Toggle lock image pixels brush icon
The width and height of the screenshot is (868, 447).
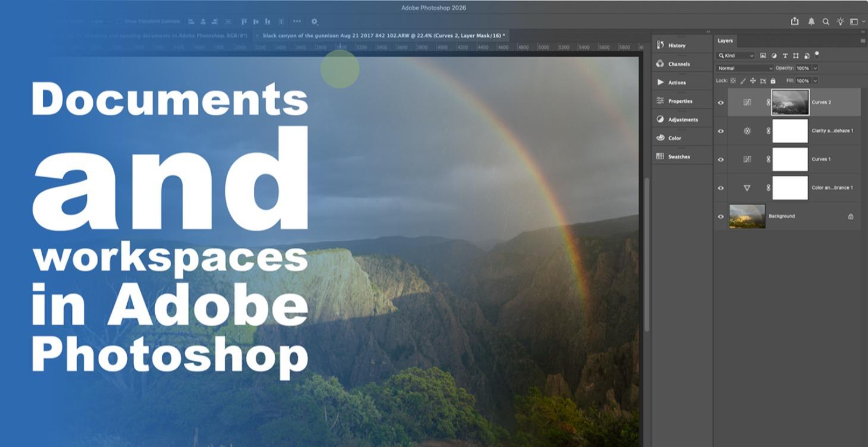pos(743,81)
